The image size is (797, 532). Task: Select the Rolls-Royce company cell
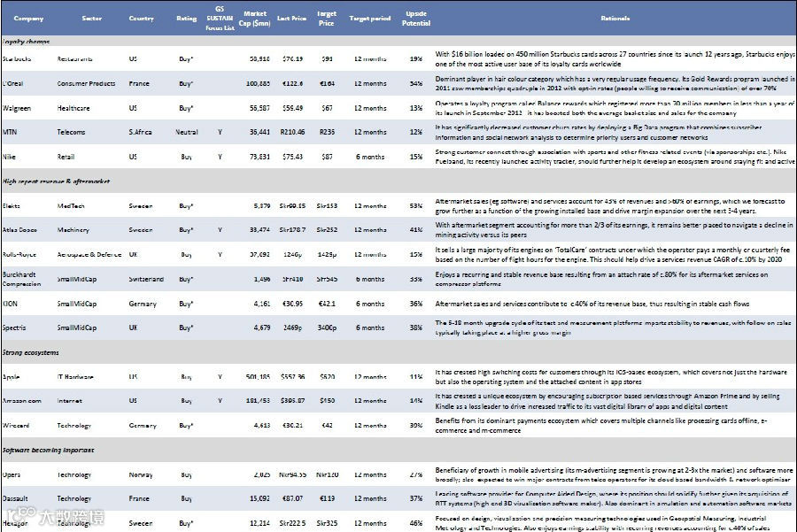coord(19,255)
